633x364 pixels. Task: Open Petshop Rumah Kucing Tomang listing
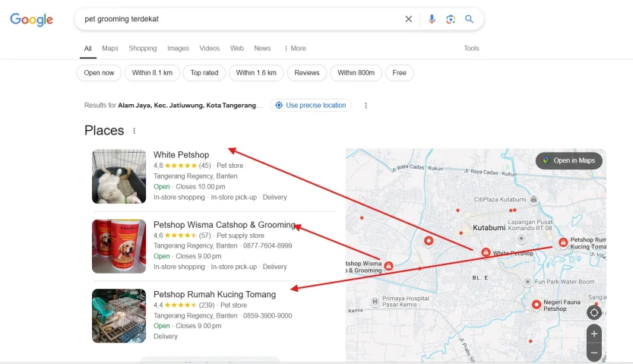tap(215, 295)
